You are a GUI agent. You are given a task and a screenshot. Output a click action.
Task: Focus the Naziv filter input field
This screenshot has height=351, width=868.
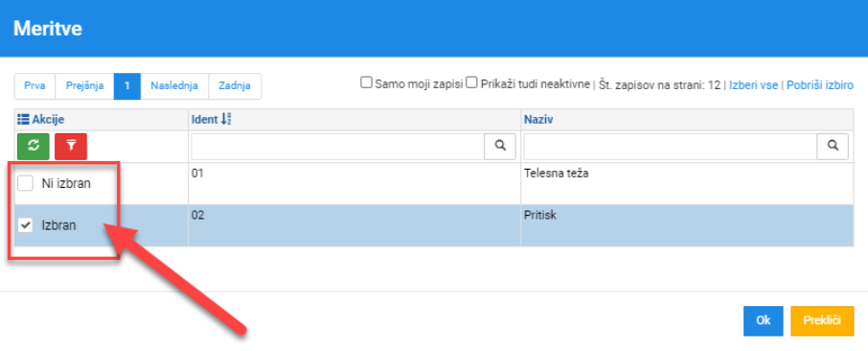pos(671,147)
